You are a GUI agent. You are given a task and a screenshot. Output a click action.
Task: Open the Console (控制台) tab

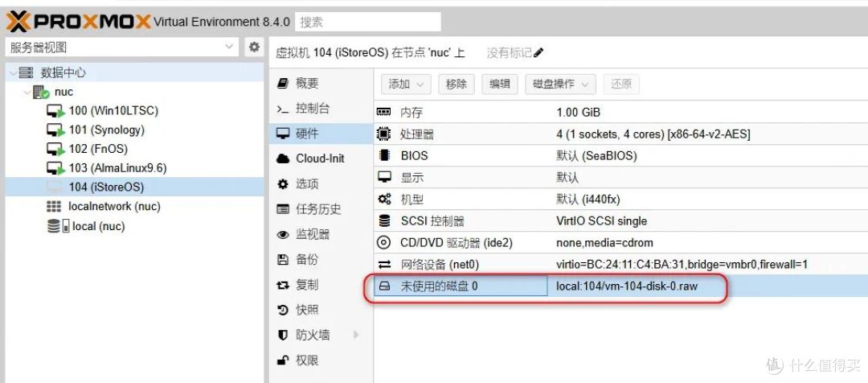click(321, 109)
